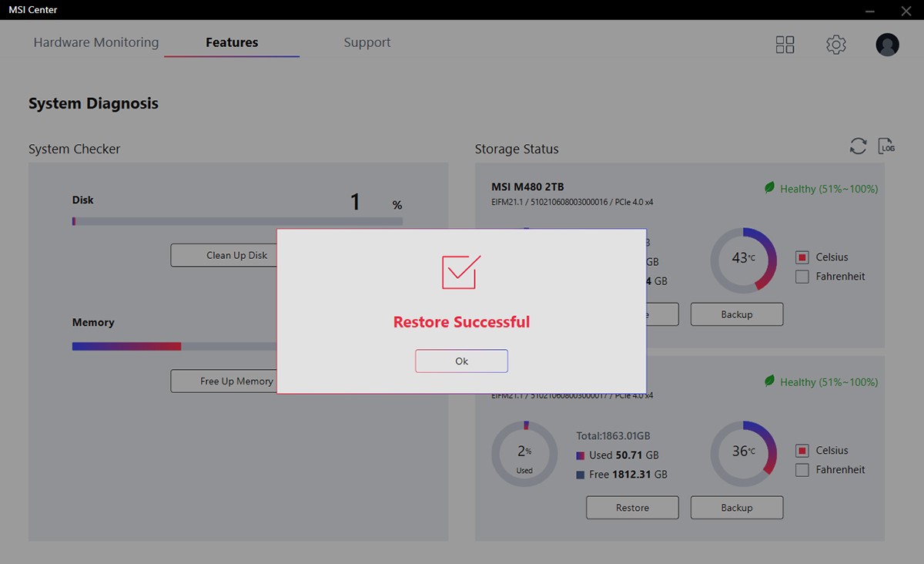Click the user profile avatar

click(x=887, y=45)
